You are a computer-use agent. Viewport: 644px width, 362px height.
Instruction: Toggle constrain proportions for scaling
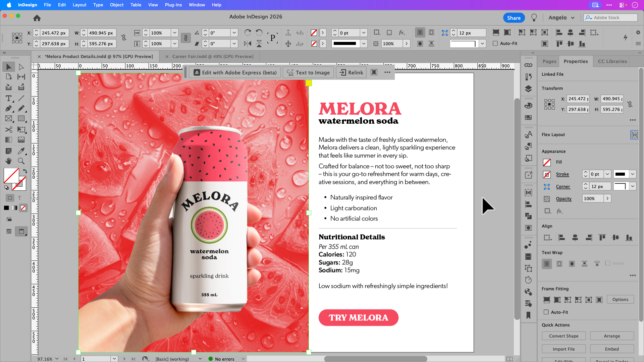click(x=185, y=38)
